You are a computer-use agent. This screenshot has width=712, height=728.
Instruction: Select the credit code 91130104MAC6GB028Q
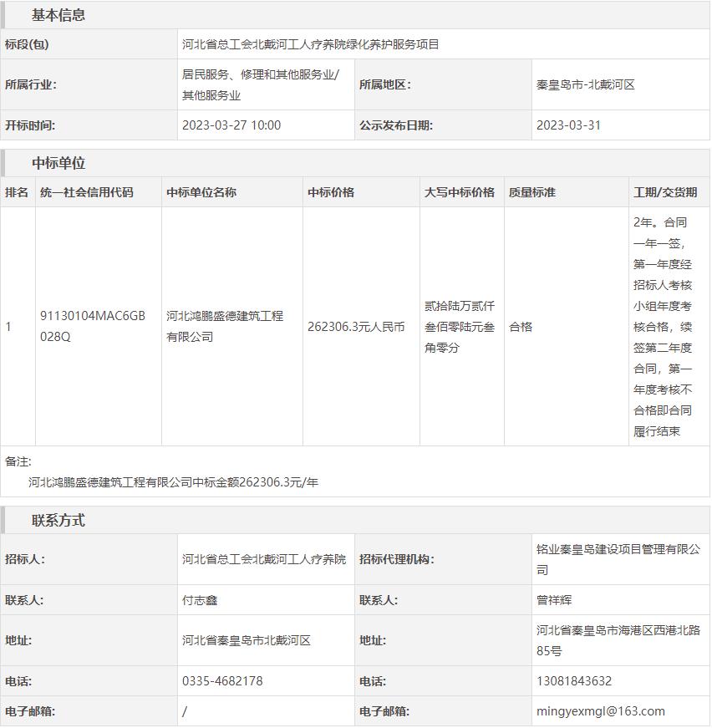[93, 326]
